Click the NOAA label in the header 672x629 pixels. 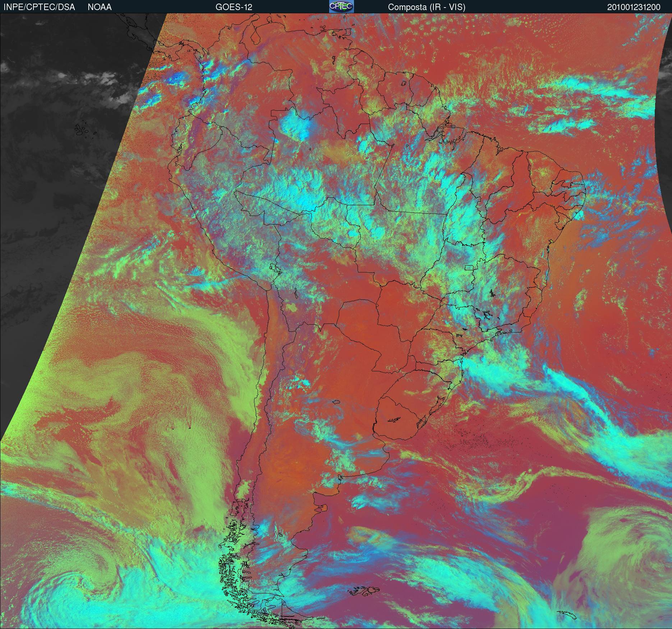click(100, 7)
